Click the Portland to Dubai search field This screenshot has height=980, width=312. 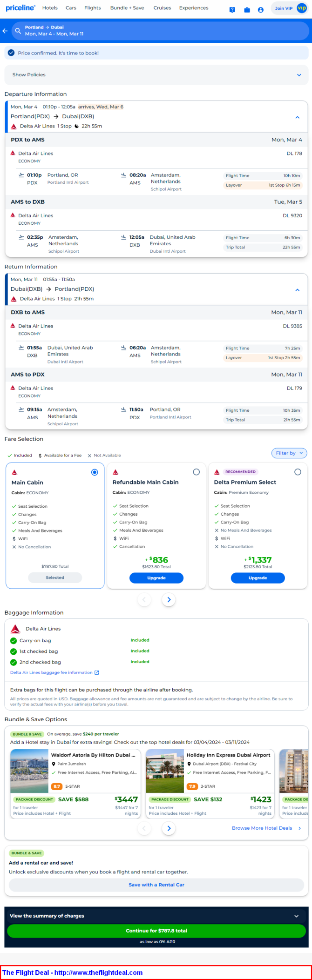coord(160,31)
